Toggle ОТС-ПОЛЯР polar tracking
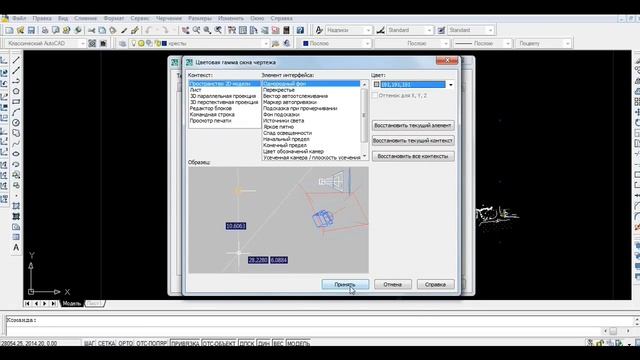This screenshot has width=640, height=360. click(x=151, y=343)
